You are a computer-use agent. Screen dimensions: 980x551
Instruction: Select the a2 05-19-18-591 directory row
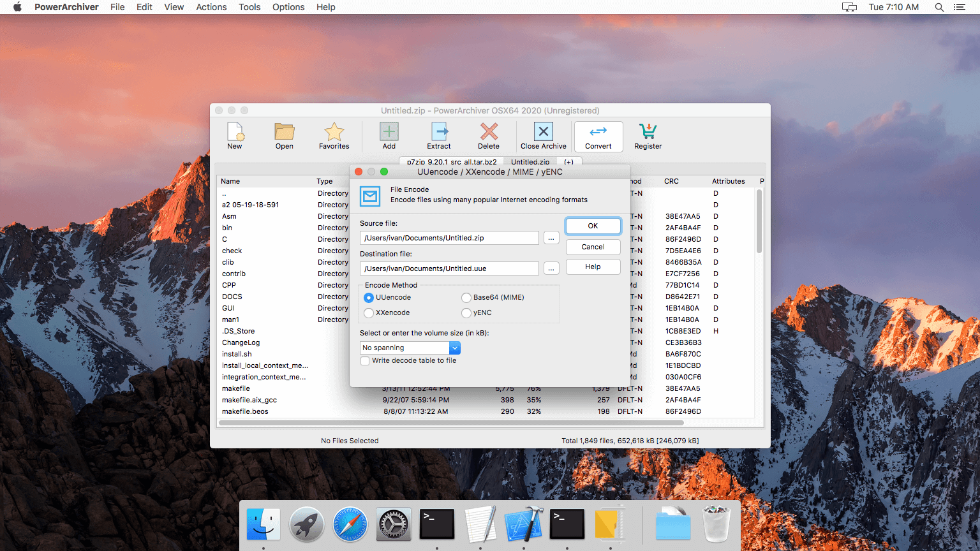coord(250,205)
